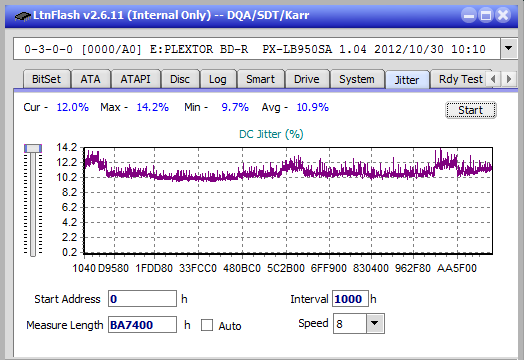The image size is (524, 360).
Task: Go to the Log tab
Action: pos(218,79)
